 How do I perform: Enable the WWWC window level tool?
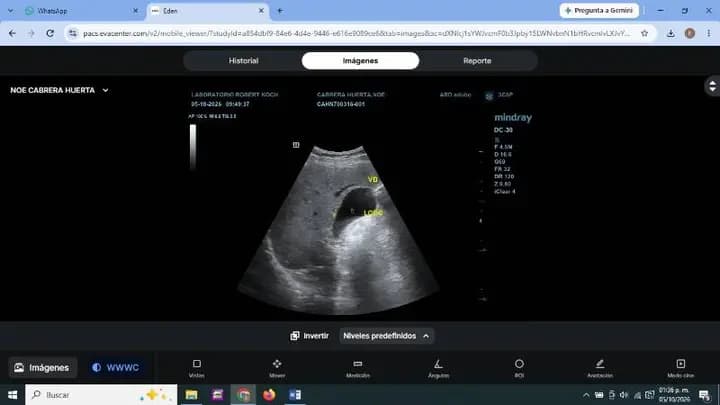116,368
